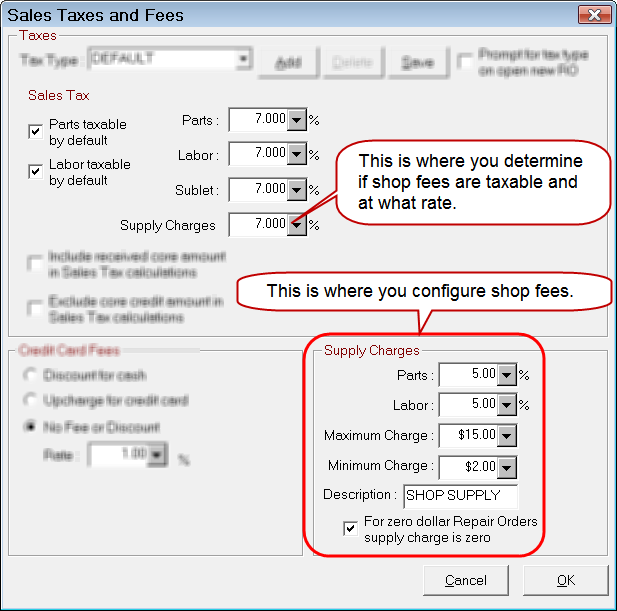
Task: Enable Prompt for tax type checkbox
Action: tap(465, 60)
